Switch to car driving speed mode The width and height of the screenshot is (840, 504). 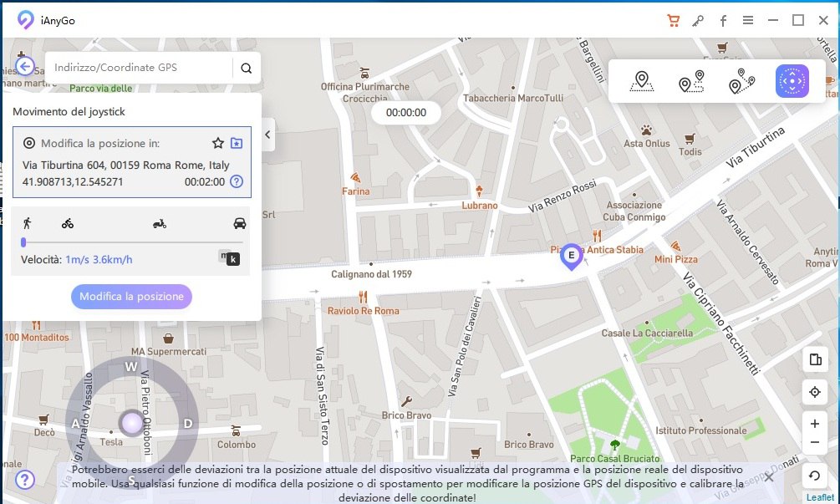pyautogui.click(x=240, y=223)
